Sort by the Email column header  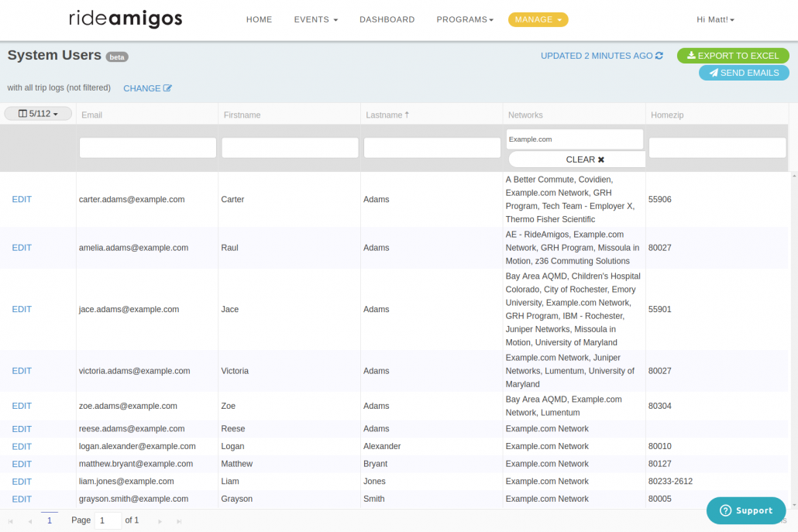click(92, 115)
